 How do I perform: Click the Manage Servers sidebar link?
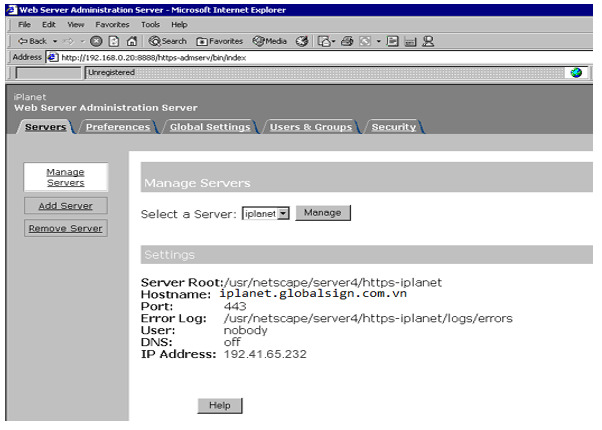[66, 177]
